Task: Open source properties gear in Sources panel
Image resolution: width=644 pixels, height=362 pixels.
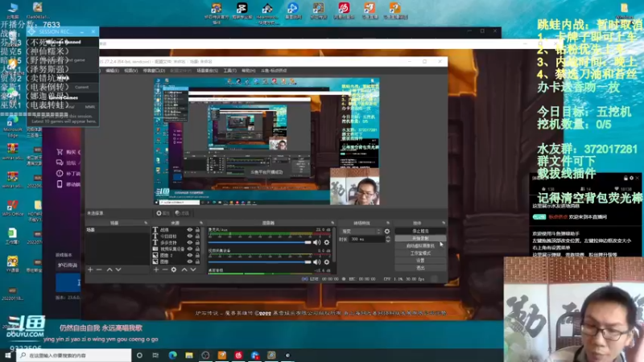Action: pos(174,269)
